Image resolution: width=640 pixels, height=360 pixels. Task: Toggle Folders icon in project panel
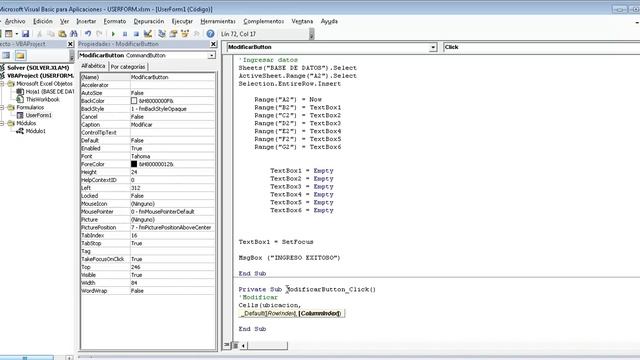20,56
